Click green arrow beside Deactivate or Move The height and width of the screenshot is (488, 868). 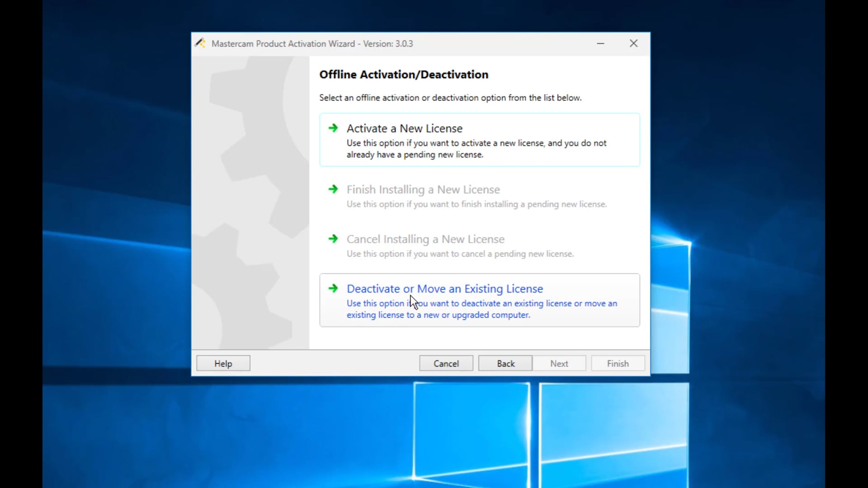[333, 288]
